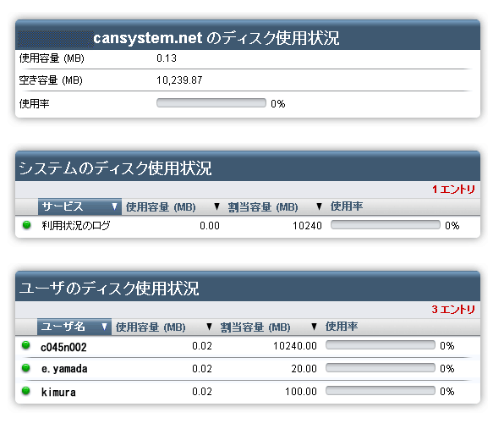The image size is (504, 429).
Task: Click the green status icon beside 利用状況のログ
Action: coord(27,225)
